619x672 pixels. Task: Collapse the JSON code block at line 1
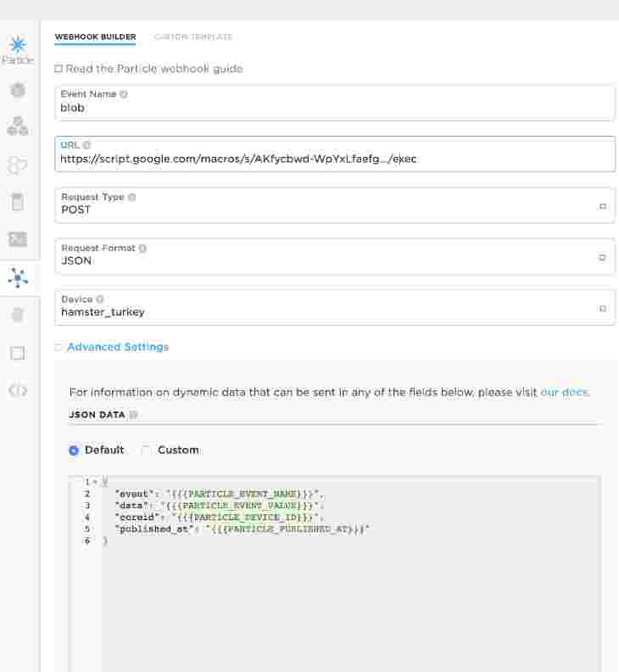(94, 482)
